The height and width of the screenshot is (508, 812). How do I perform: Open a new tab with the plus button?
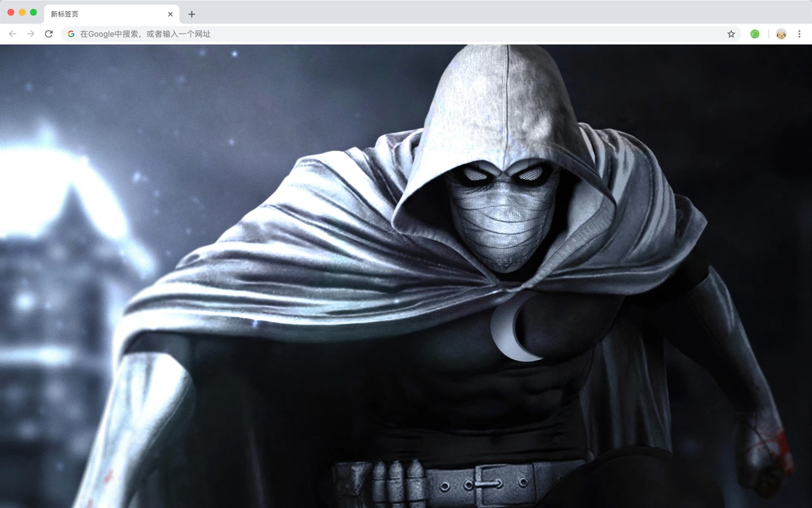click(x=192, y=14)
